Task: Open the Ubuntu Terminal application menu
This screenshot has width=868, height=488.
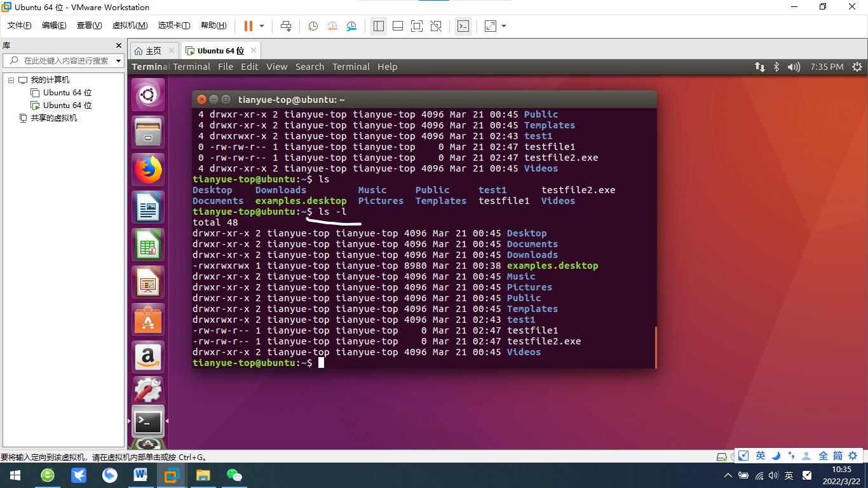Action: (191, 67)
